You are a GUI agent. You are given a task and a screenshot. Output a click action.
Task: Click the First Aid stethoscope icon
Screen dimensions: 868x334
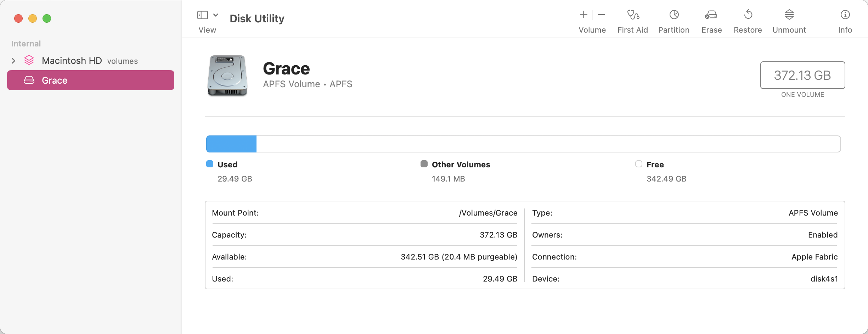[x=633, y=15]
